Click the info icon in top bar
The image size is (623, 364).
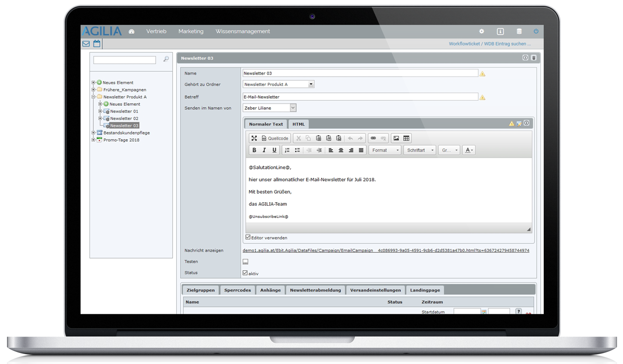pyautogui.click(x=500, y=32)
